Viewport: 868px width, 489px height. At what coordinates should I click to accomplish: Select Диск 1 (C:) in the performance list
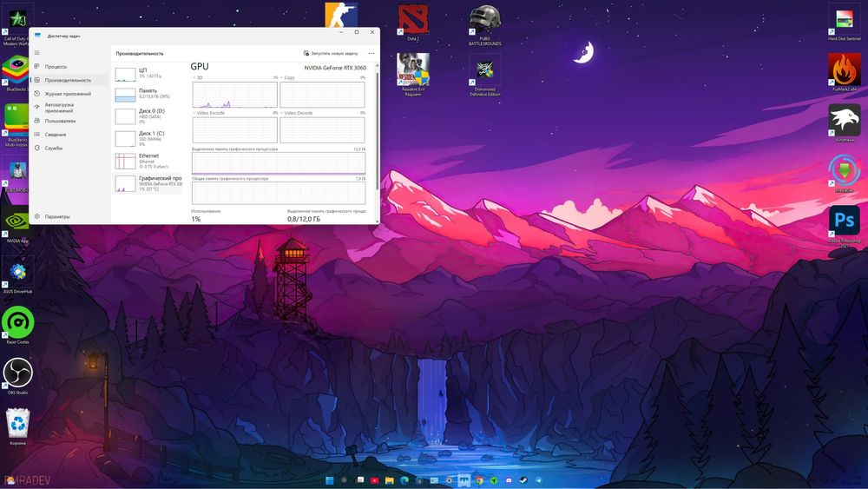(x=148, y=137)
